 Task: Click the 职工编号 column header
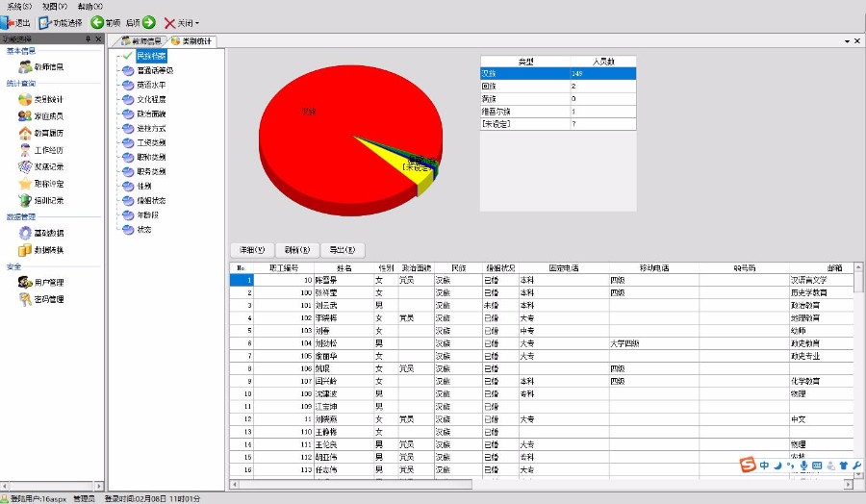point(283,267)
